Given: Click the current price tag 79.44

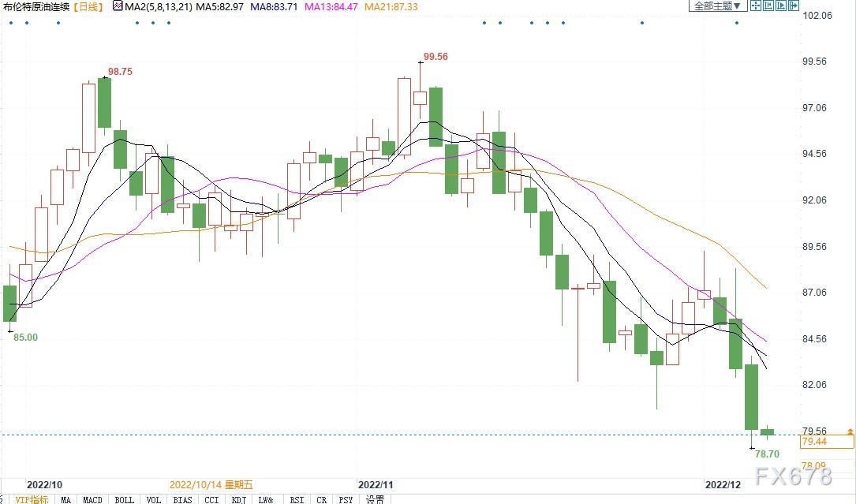Looking at the screenshot, I should tap(827, 441).
